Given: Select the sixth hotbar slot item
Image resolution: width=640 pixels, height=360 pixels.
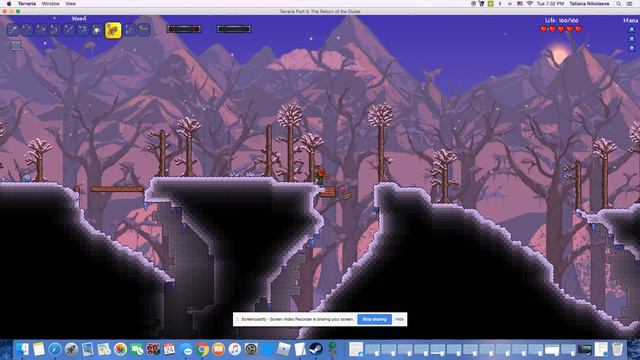Looking at the screenshot, I should [x=82, y=29].
